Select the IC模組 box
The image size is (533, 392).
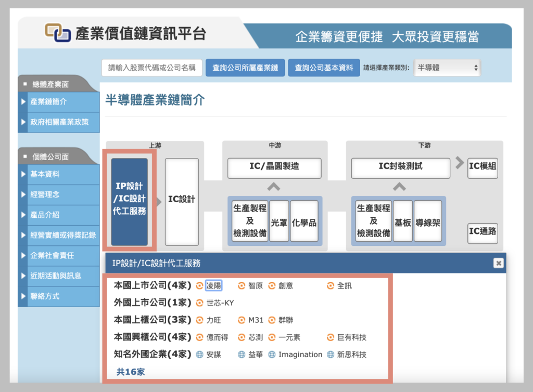point(483,168)
